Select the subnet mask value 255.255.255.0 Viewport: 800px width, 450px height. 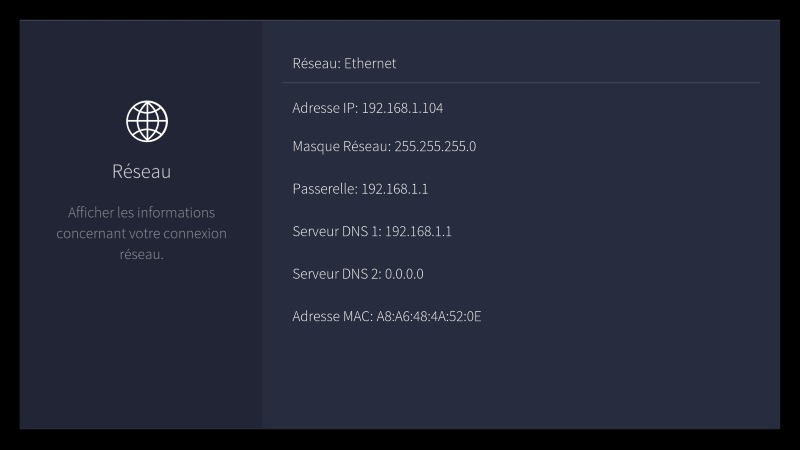[x=435, y=146]
